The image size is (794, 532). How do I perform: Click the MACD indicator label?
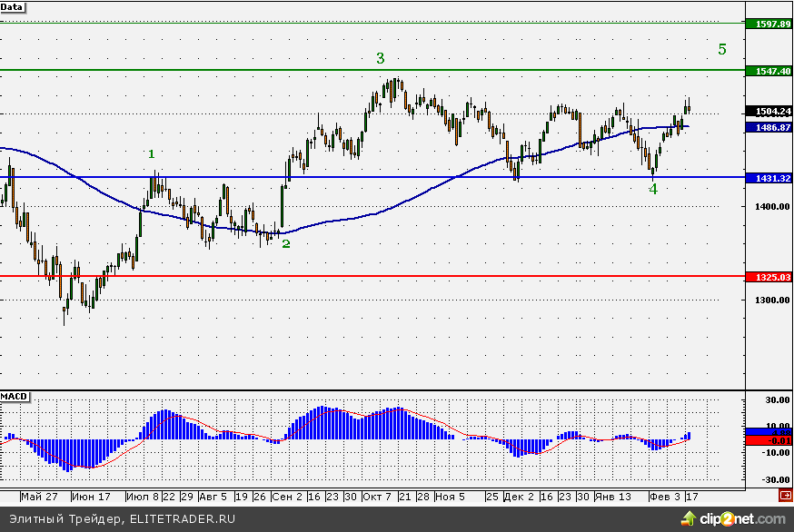15,398
